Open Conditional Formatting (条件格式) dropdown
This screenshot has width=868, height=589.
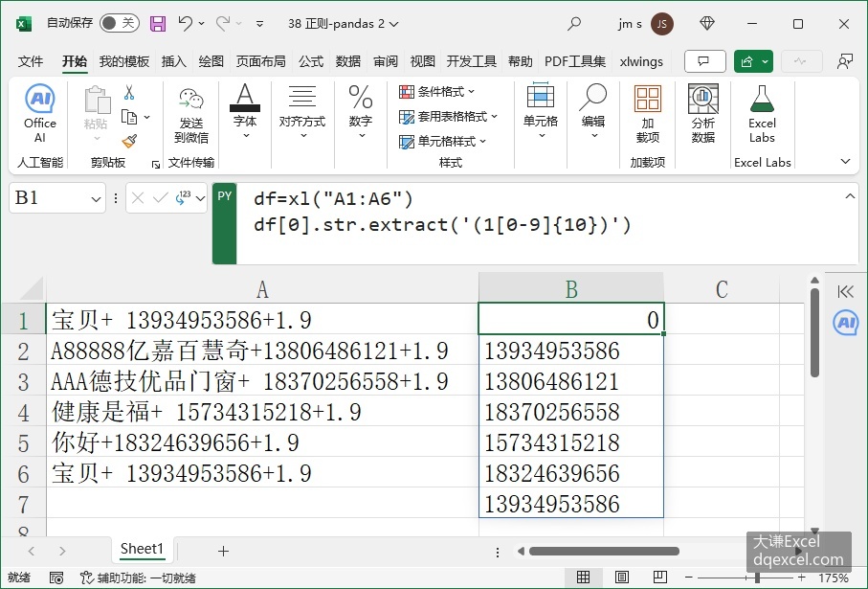[x=437, y=91]
